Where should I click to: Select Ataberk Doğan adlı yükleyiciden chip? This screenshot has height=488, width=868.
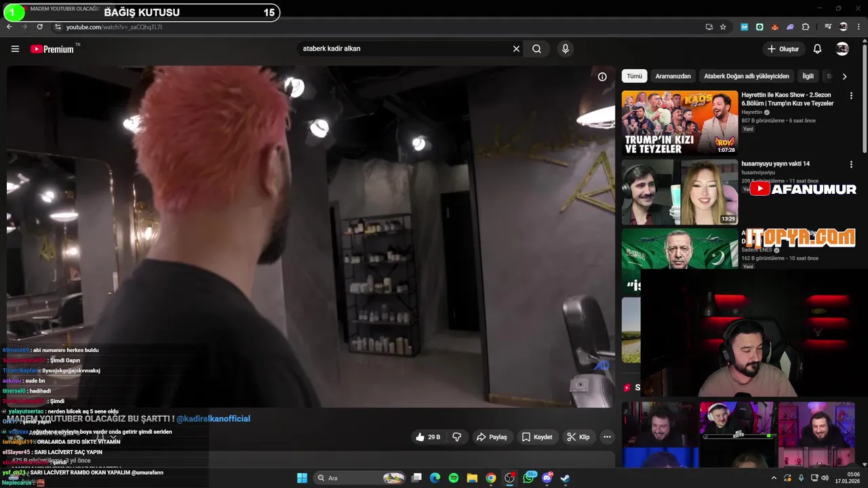pyautogui.click(x=747, y=77)
